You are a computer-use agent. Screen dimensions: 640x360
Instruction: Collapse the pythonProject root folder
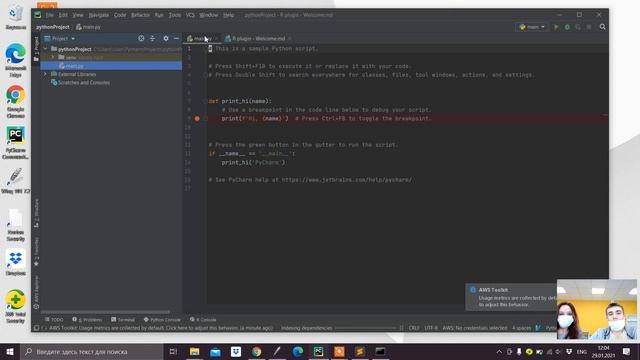coord(45,49)
